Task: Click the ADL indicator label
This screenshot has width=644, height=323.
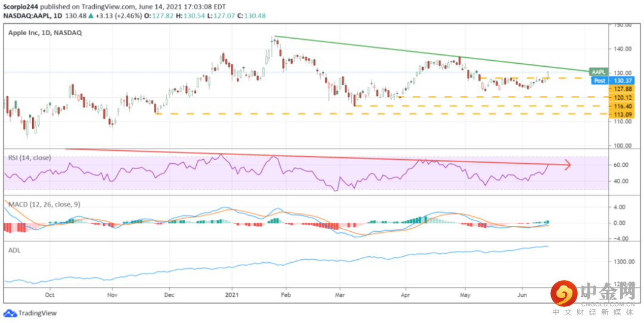Action: (x=14, y=249)
